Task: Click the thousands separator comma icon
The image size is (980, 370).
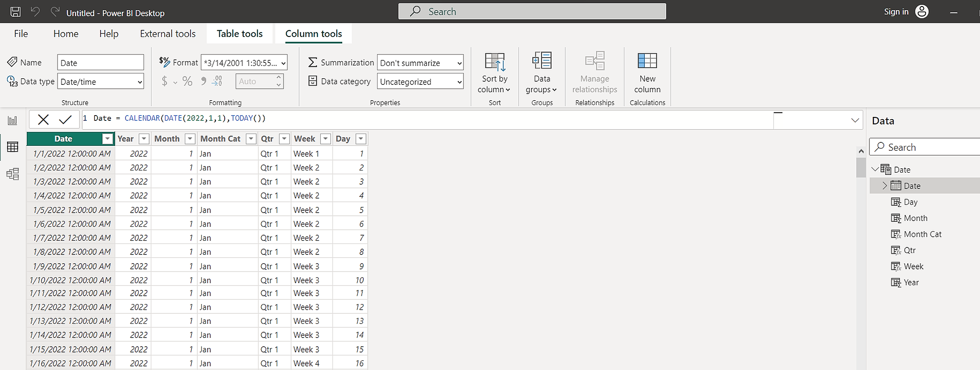Action: 203,81
